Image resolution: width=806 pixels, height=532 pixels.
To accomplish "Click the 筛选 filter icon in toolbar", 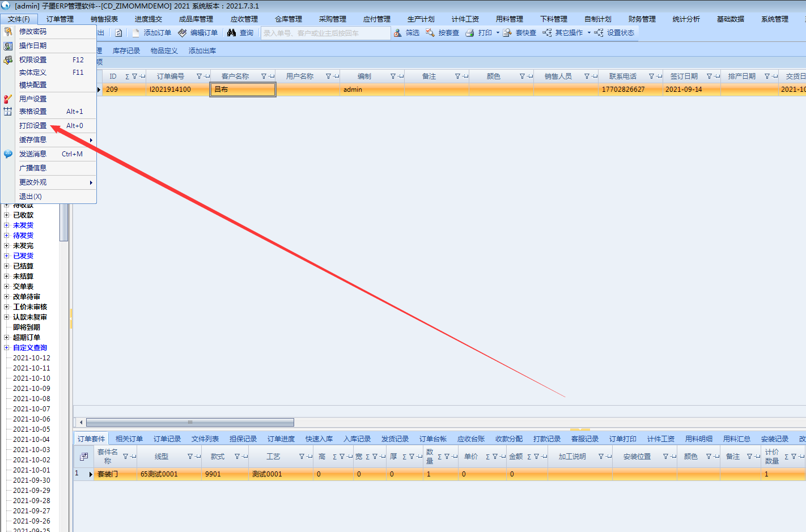I will pyautogui.click(x=398, y=33).
